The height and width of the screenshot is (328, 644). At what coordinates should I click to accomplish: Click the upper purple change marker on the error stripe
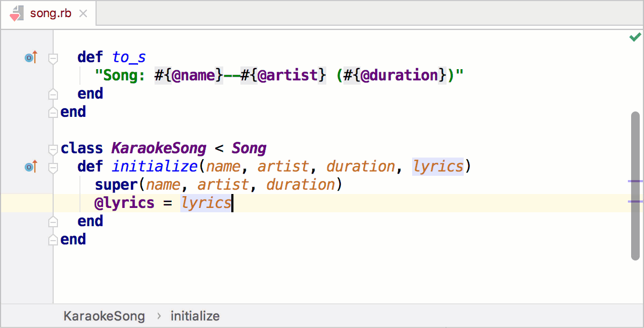[635, 182]
